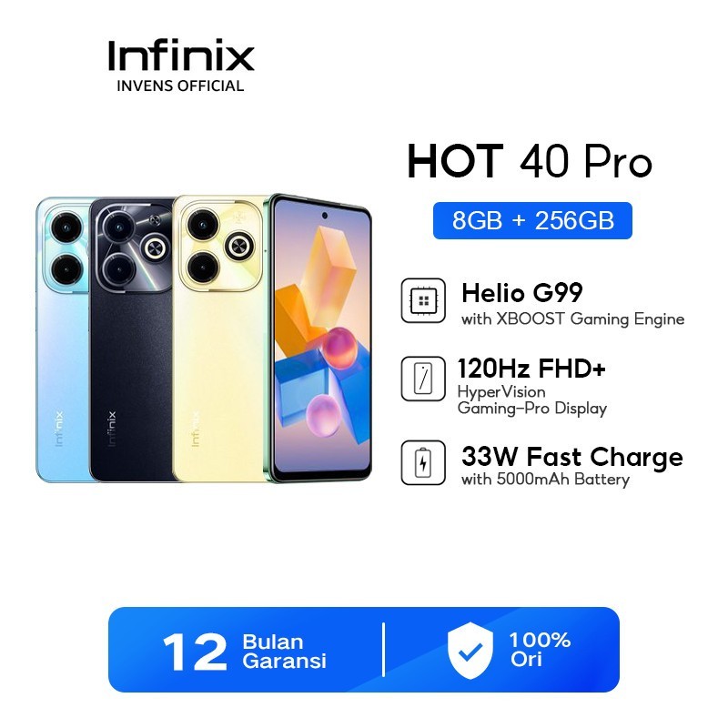Click the 120Hz FHD+ heading
Screen dimensions: 728x728
(531, 369)
